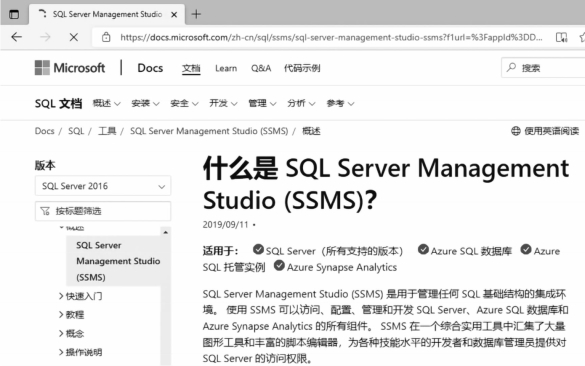Close the SQL Server Management Studio tab

[174, 15]
